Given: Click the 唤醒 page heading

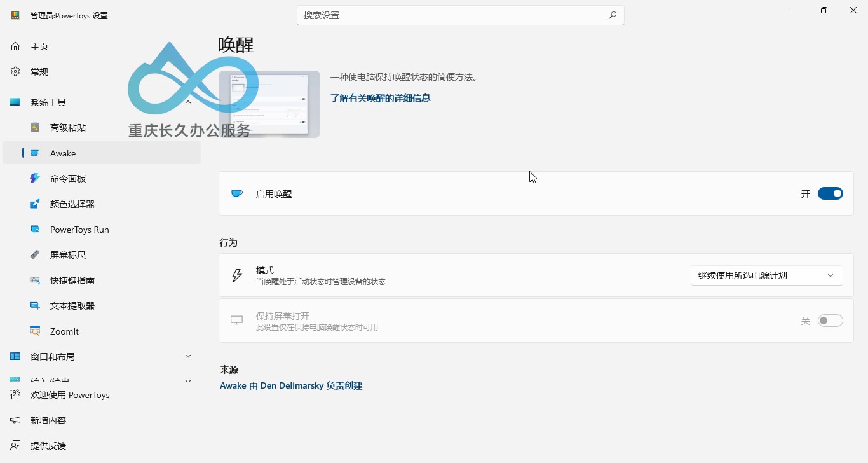Looking at the screenshot, I should pyautogui.click(x=236, y=45).
